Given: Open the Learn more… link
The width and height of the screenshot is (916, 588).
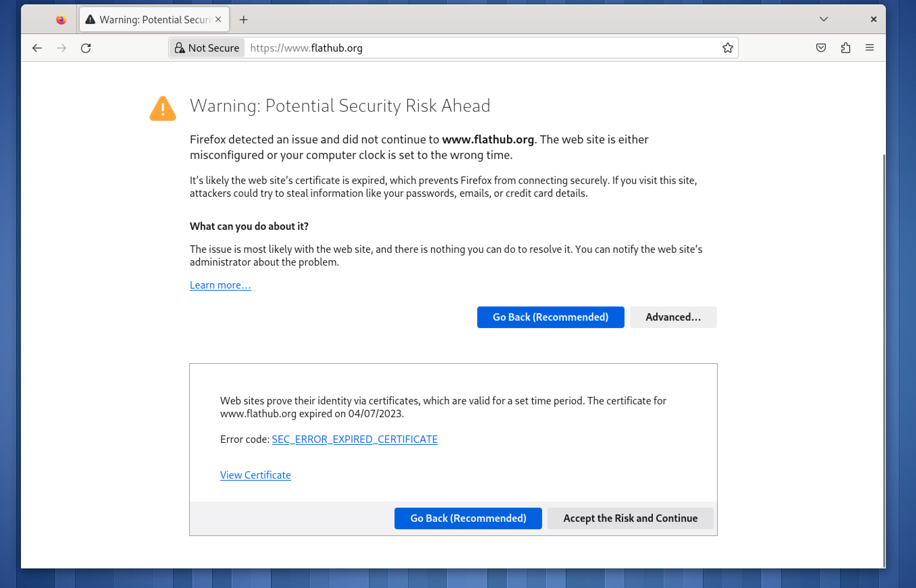Looking at the screenshot, I should 221,285.
